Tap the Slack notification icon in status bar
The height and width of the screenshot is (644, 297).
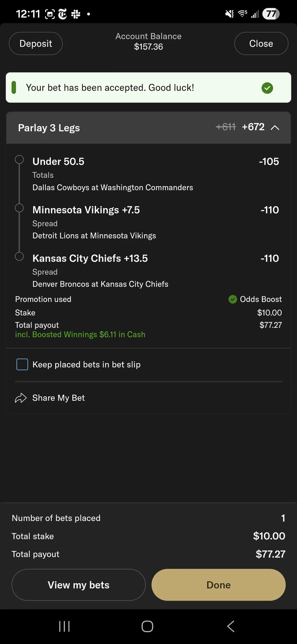coord(76,14)
